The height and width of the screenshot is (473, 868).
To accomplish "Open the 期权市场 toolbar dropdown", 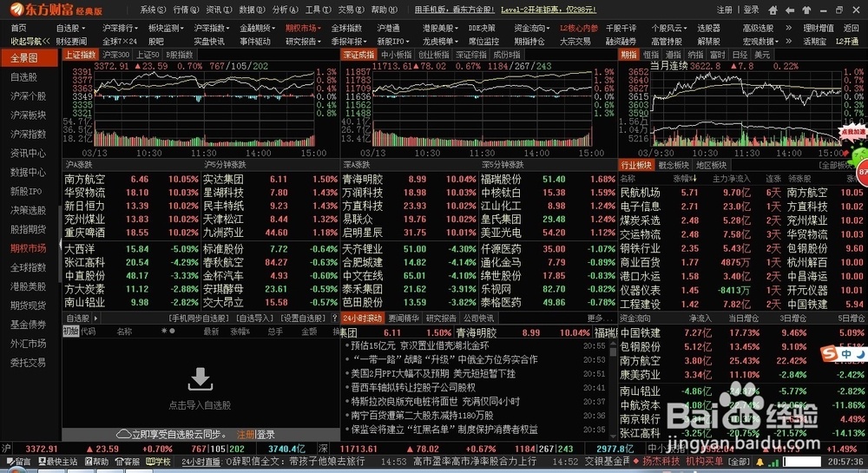I will tap(303, 28).
